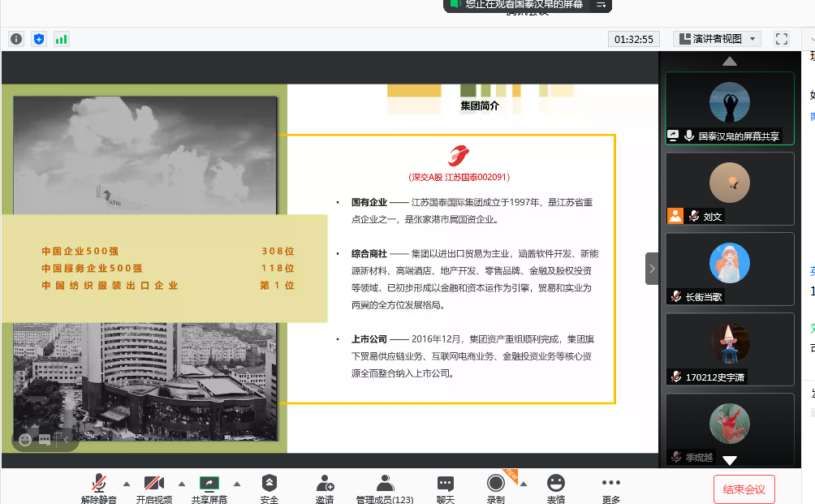Check the green network signal icon

click(x=62, y=39)
